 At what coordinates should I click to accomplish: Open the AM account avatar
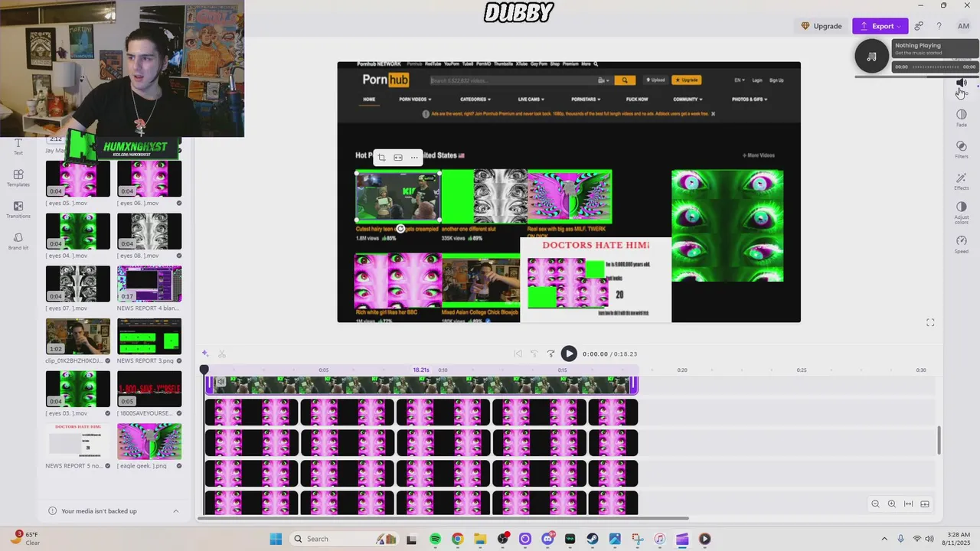pyautogui.click(x=963, y=26)
